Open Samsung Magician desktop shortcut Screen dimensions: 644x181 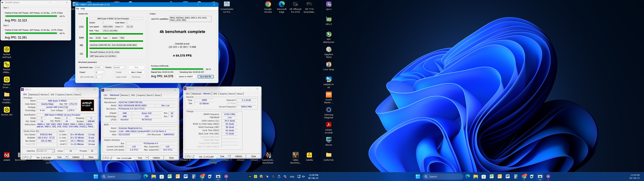pyautogui.click(x=329, y=113)
